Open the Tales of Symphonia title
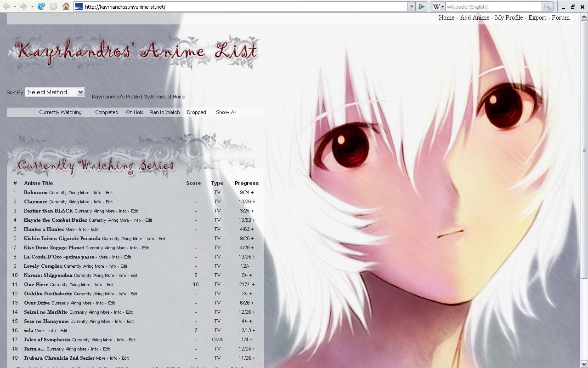588x368 pixels. [47, 339]
